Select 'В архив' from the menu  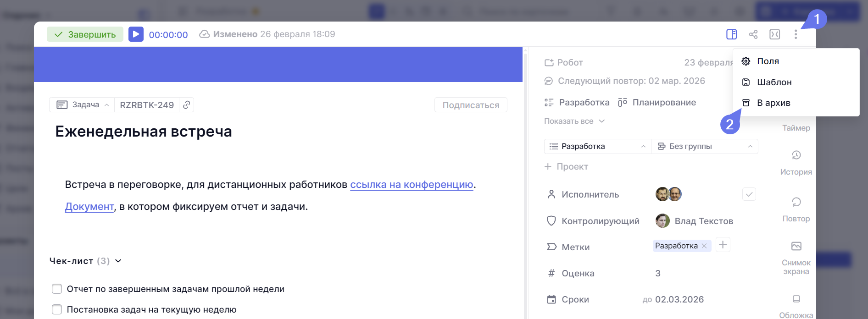[773, 103]
